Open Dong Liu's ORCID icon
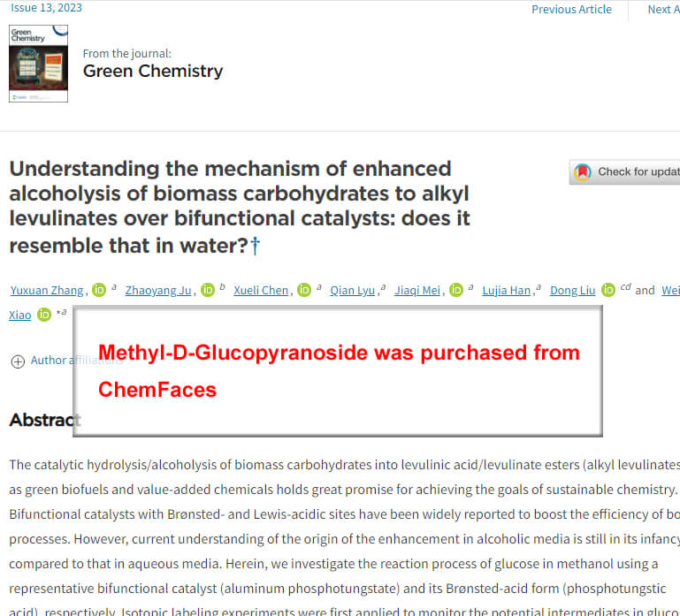This screenshot has height=616, width=680. (x=608, y=290)
